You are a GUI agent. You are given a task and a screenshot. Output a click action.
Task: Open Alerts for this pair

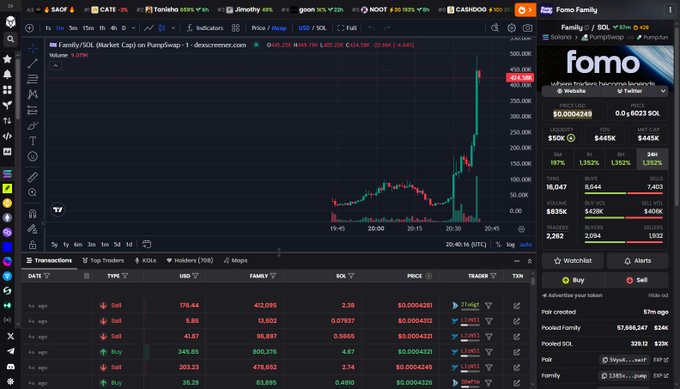point(638,261)
